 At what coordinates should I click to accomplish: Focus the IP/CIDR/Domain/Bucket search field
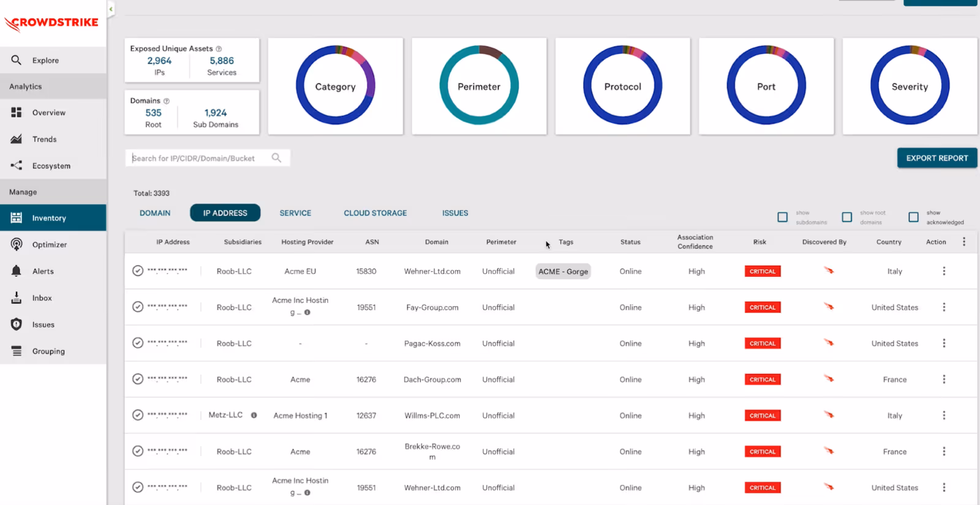coord(208,158)
